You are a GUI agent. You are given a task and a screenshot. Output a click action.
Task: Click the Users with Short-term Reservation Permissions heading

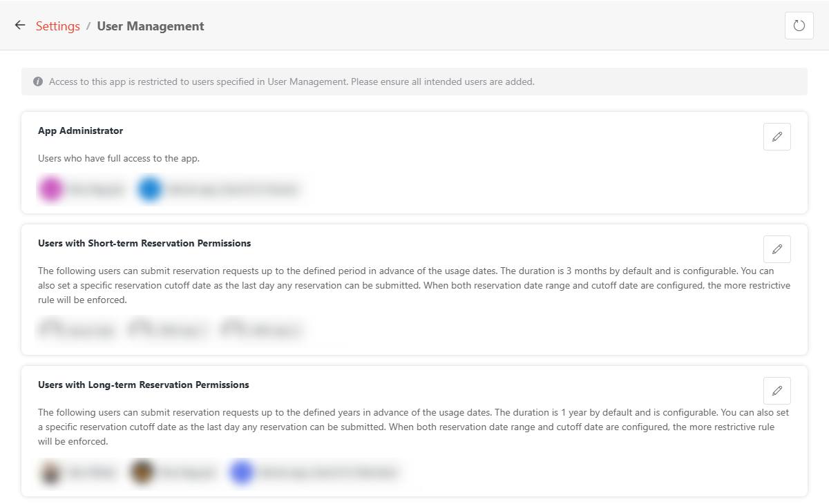pos(144,243)
